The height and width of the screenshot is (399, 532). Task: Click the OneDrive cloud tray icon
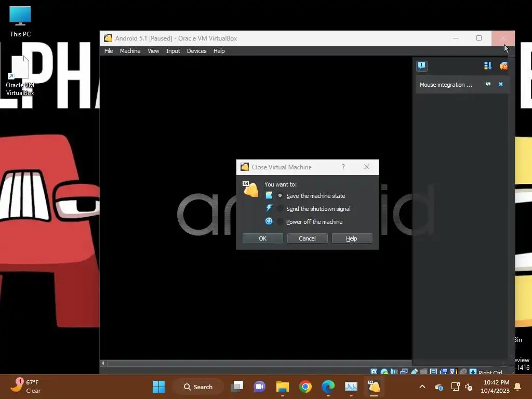(438, 387)
